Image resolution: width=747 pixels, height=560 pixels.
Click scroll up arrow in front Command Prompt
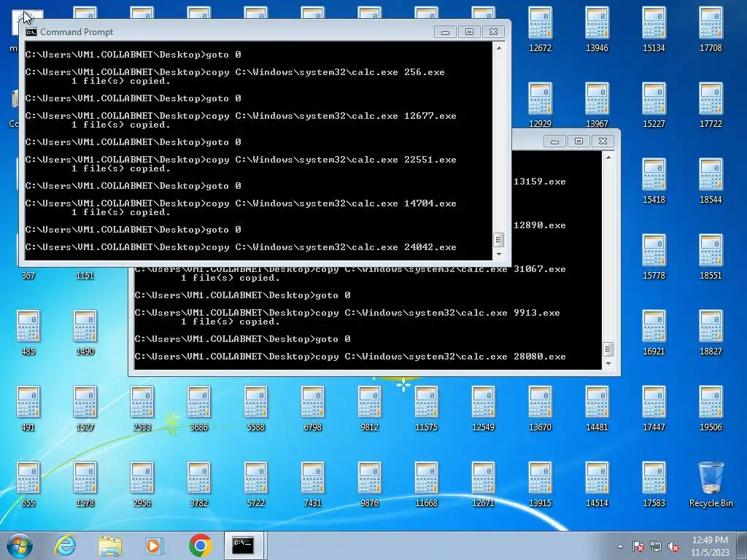499,48
